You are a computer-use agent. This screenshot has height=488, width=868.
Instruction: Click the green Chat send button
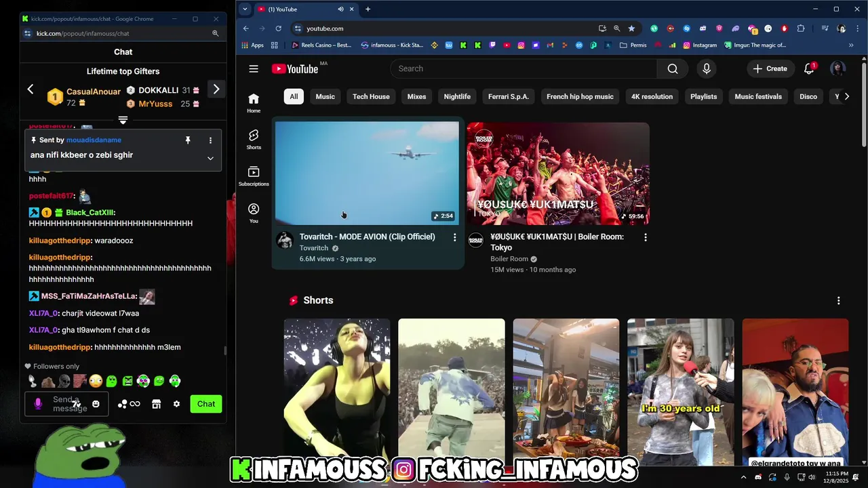[x=206, y=404]
